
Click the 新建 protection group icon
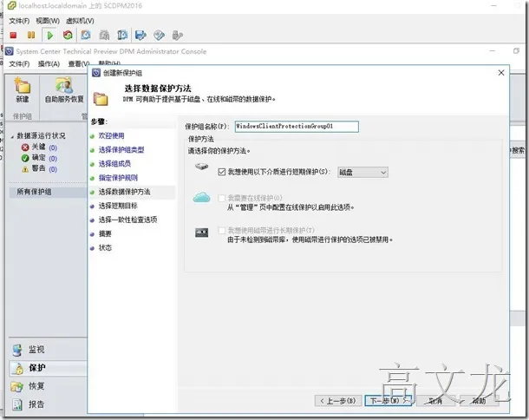pos(23,85)
